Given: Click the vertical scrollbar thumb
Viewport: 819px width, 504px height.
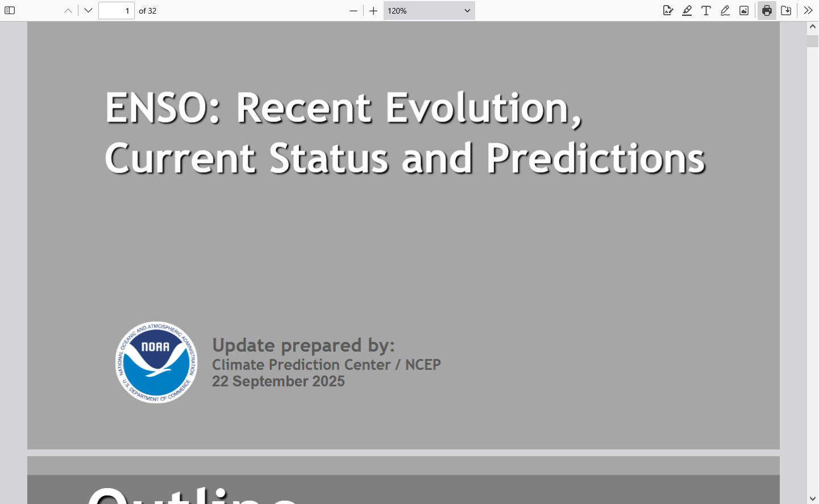Looking at the screenshot, I should click(x=813, y=41).
